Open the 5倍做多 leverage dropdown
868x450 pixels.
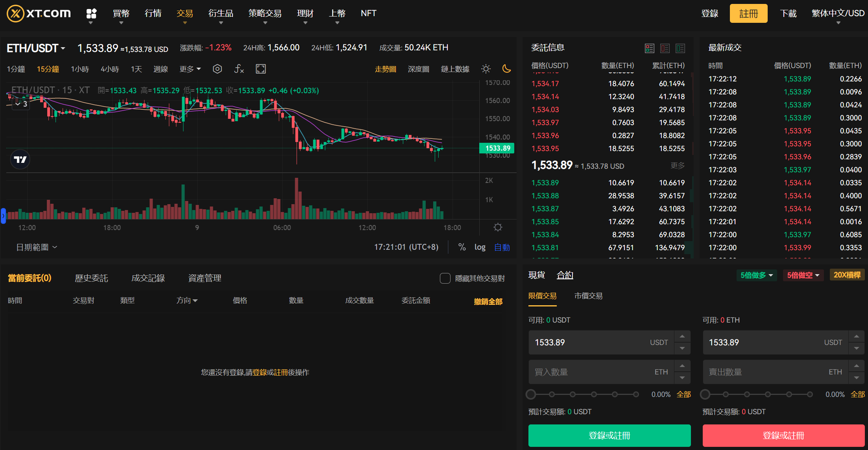point(756,275)
